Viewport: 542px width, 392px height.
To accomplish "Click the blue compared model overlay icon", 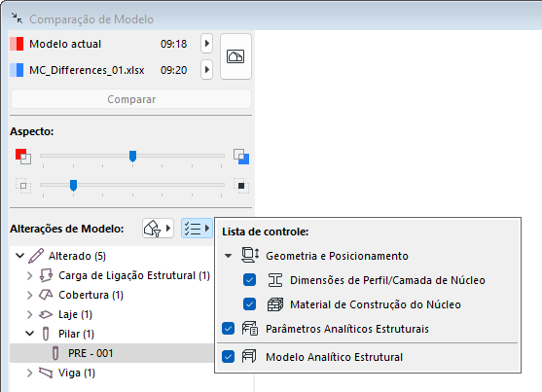I will [241, 157].
